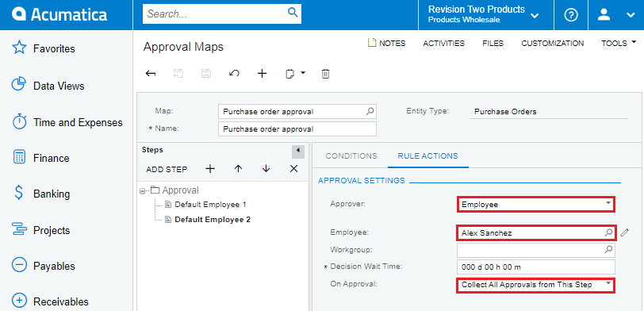Select the Default Employee 1 step

210,205
